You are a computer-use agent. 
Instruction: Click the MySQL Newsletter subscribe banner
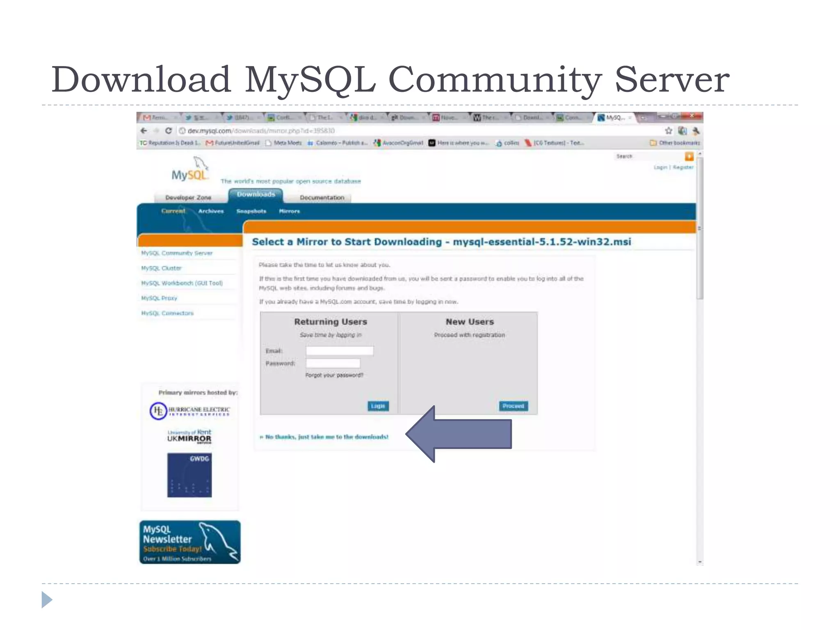190,542
